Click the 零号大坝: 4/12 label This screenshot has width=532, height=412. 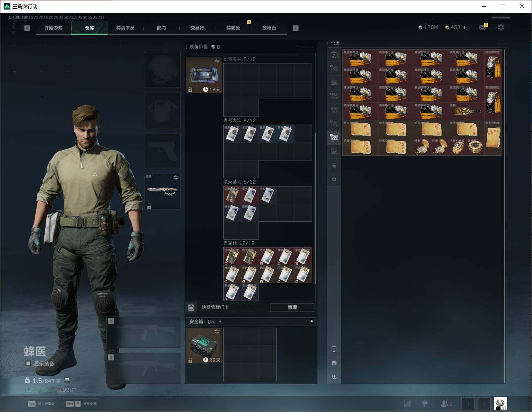pos(239,120)
